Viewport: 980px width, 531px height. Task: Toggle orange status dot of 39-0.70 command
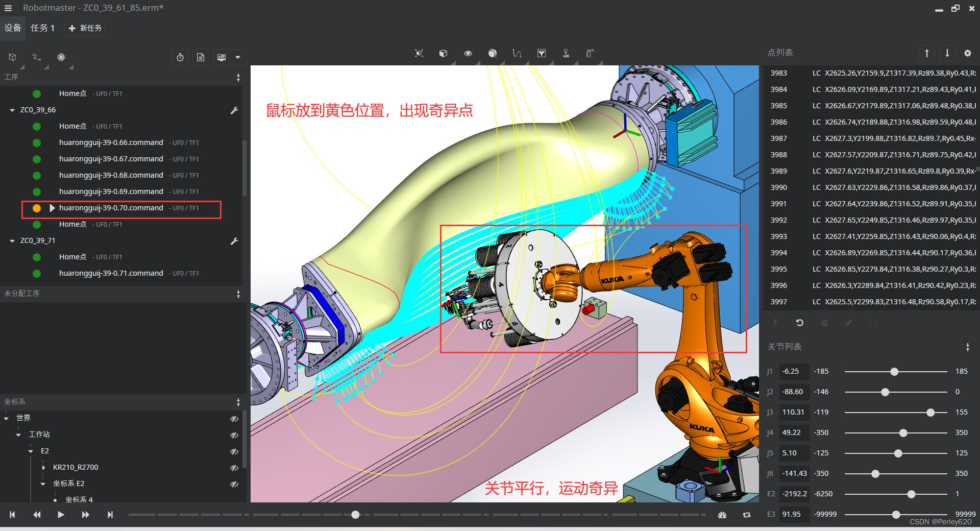click(x=37, y=208)
